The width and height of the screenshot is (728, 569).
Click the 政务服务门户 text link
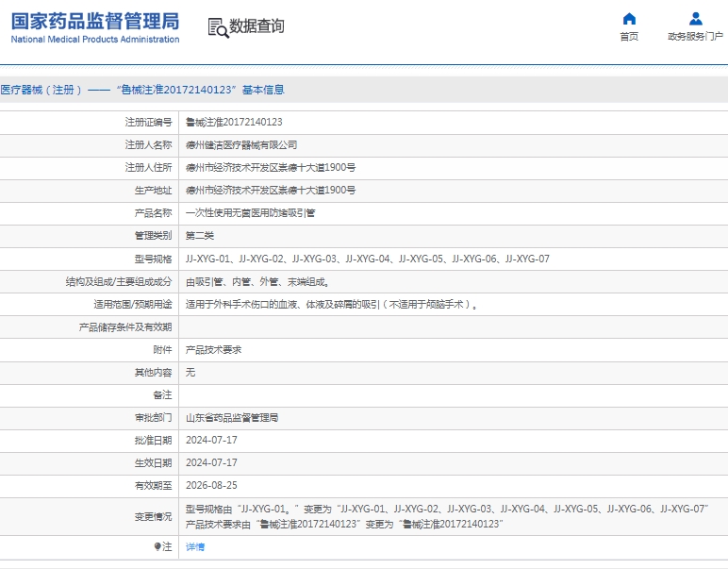[695, 36]
